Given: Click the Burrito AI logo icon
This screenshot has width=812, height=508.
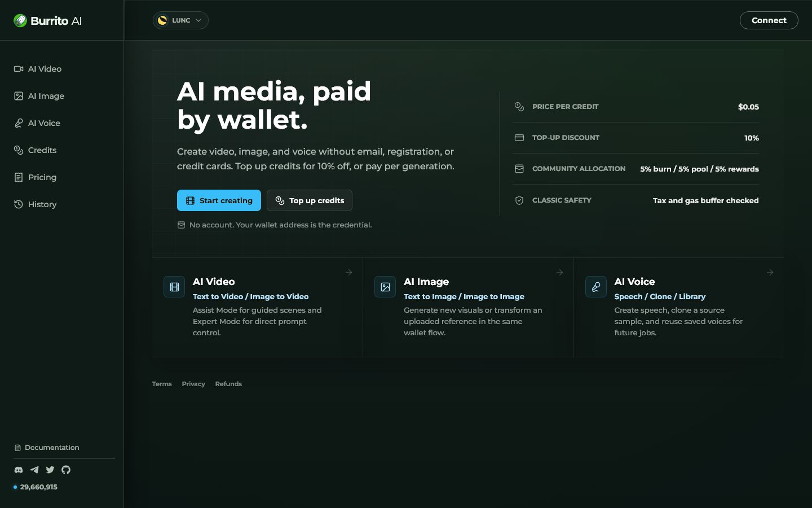Looking at the screenshot, I should (x=20, y=21).
